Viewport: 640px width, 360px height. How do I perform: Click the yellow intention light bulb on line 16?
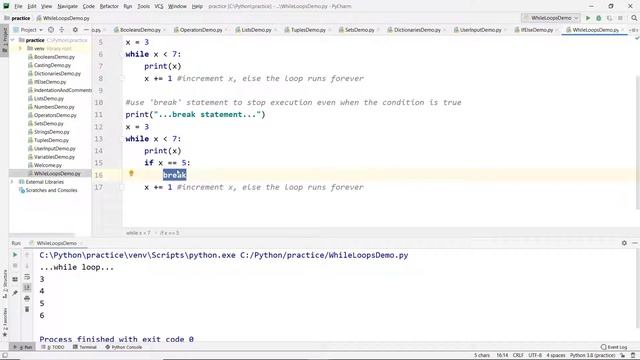coord(131,173)
